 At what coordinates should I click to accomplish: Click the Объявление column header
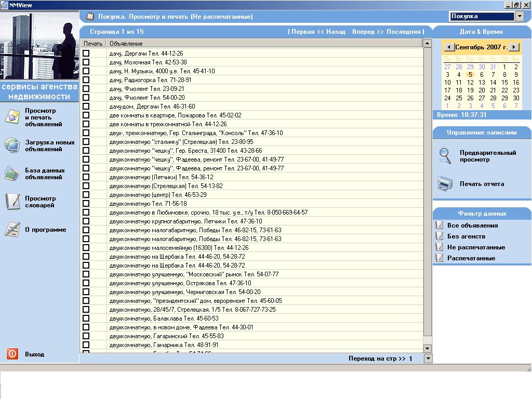[x=264, y=44]
